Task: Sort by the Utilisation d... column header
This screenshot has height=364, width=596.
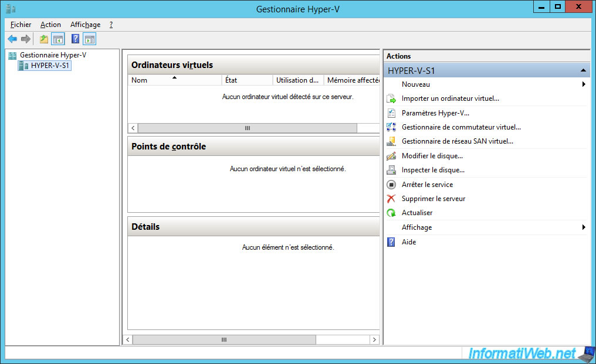Action: (x=299, y=80)
